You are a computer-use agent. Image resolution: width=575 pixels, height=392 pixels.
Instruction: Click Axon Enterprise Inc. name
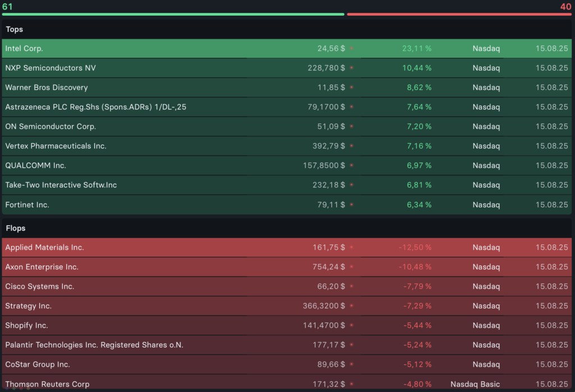tap(42, 267)
